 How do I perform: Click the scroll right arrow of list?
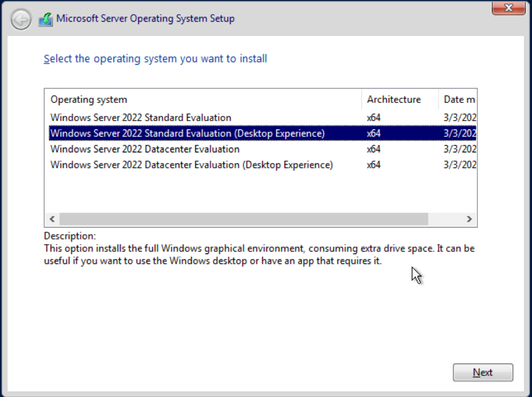(469, 219)
